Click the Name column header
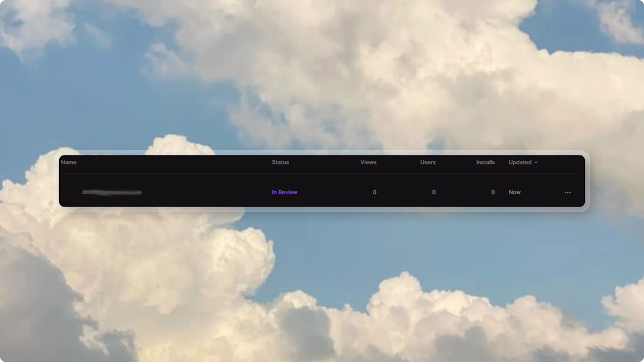 (x=68, y=162)
